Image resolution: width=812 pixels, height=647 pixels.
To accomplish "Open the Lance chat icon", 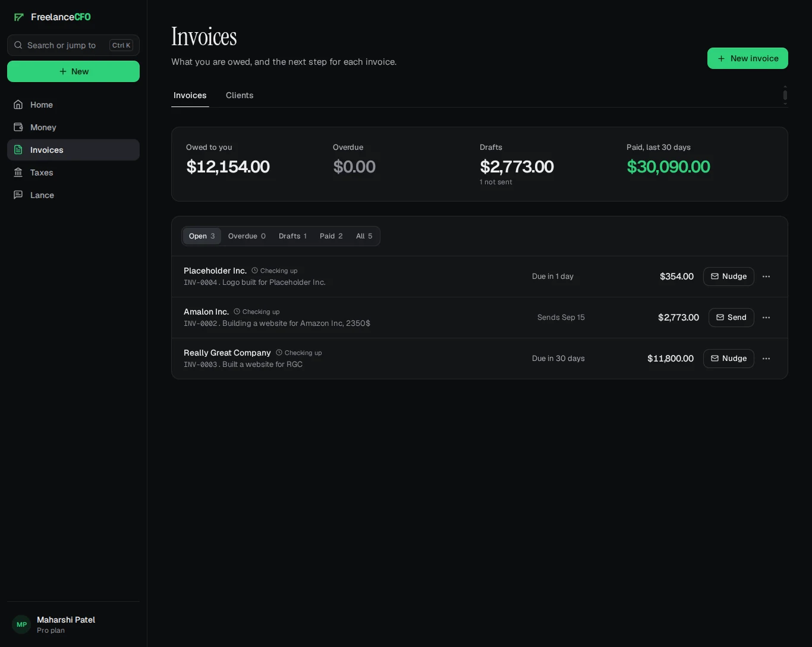I will (18, 195).
